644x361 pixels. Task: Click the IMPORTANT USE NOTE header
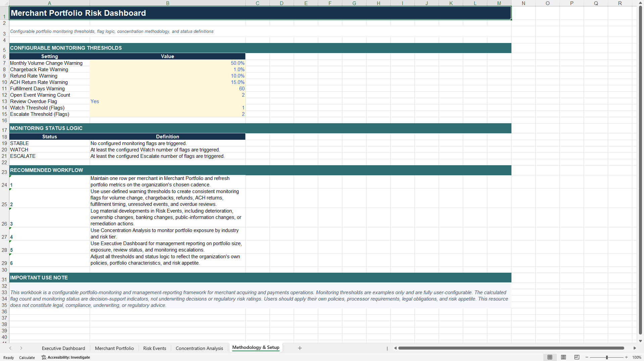point(260,278)
